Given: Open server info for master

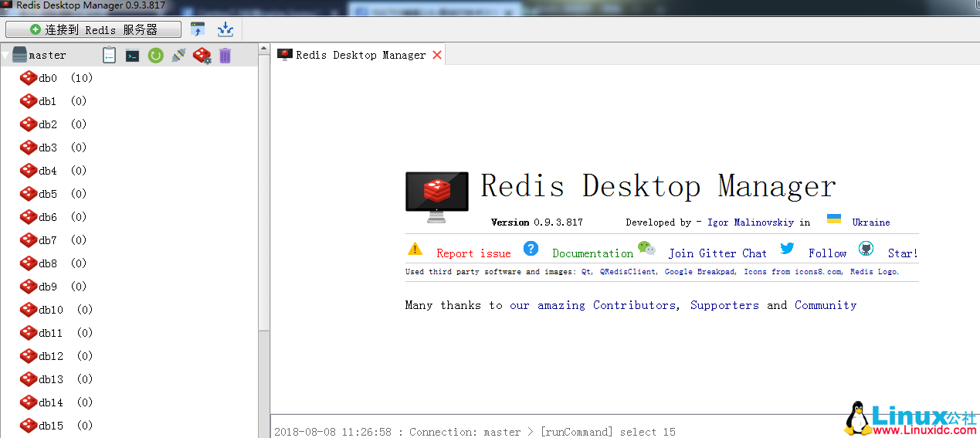Looking at the screenshot, I should click(x=110, y=55).
